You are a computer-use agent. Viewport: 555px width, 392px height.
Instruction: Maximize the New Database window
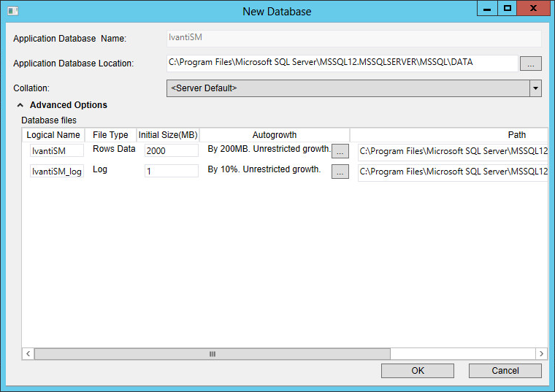click(508, 9)
